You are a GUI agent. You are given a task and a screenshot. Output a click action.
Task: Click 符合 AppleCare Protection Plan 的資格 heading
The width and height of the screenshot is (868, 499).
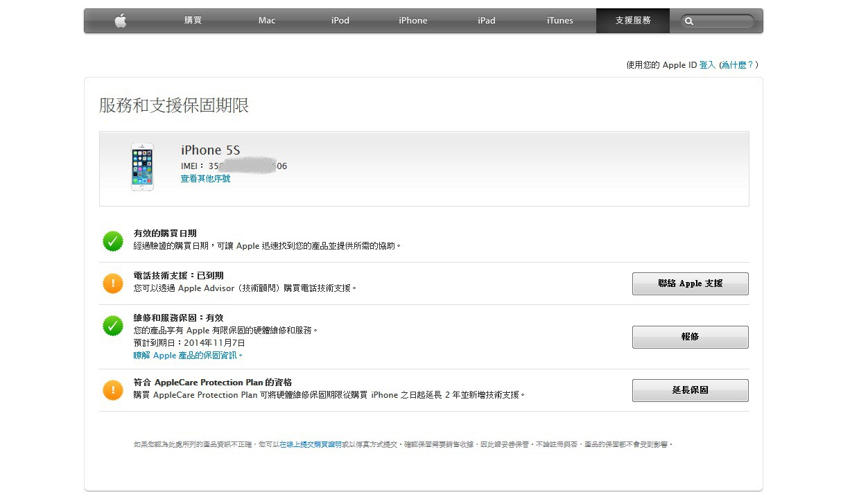click(x=213, y=383)
